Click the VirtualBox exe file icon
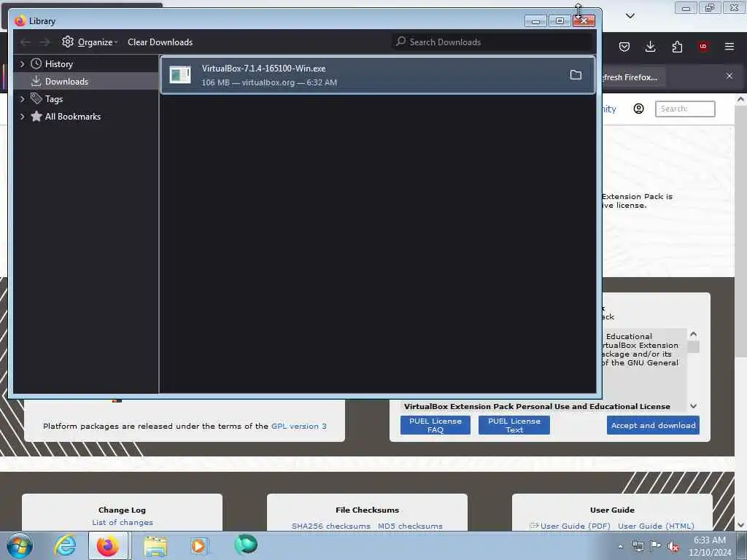The height and width of the screenshot is (560, 747). point(180,75)
